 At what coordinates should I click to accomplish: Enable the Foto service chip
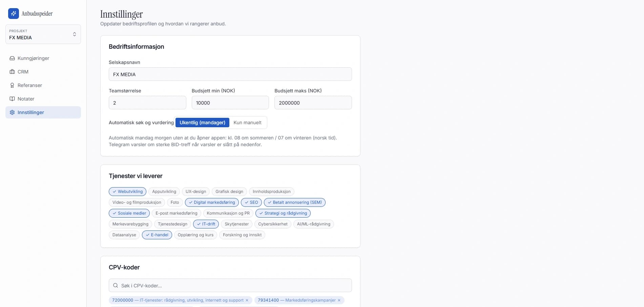point(175,202)
